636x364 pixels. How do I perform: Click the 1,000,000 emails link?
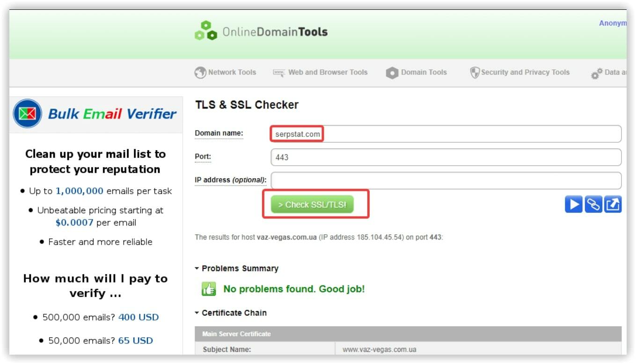80,191
